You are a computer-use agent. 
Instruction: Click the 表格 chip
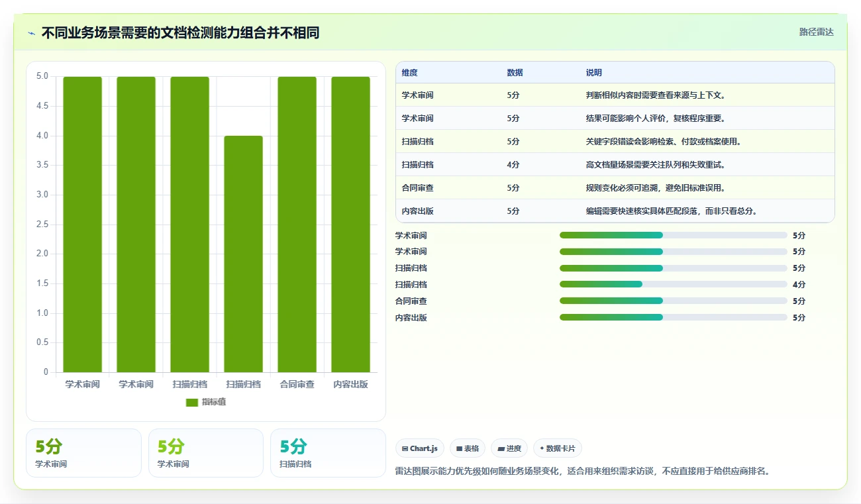tap(468, 448)
